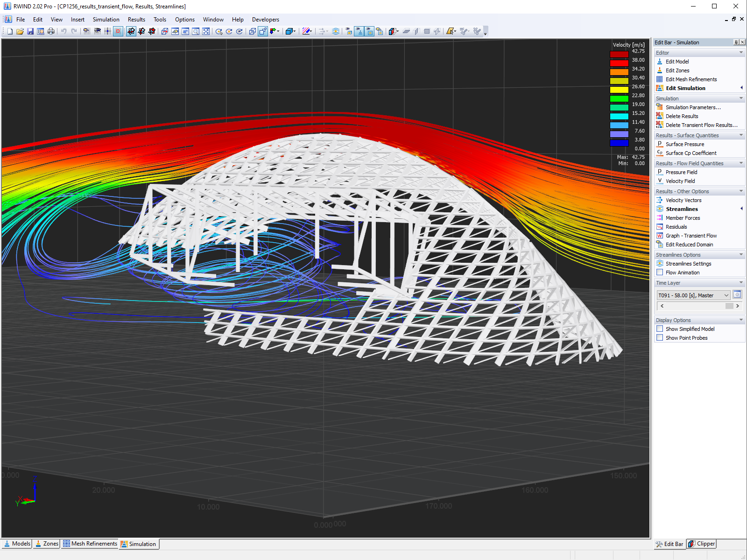Viewport: 747px width, 560px height.
Task: Show the Surface Pressure results
Action: (685, 144)
